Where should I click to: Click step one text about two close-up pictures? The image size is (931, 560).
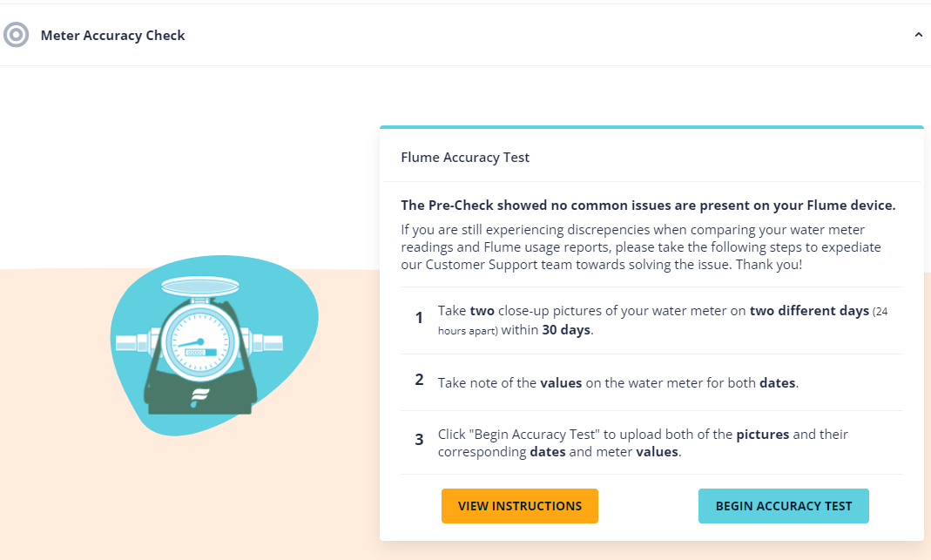point(663,320)
